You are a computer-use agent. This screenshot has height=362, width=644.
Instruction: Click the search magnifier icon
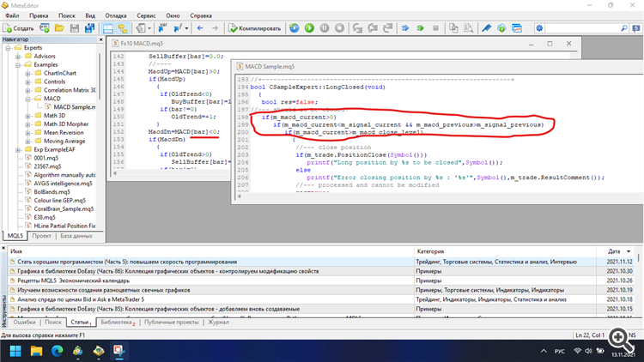[x=624, y=28]
